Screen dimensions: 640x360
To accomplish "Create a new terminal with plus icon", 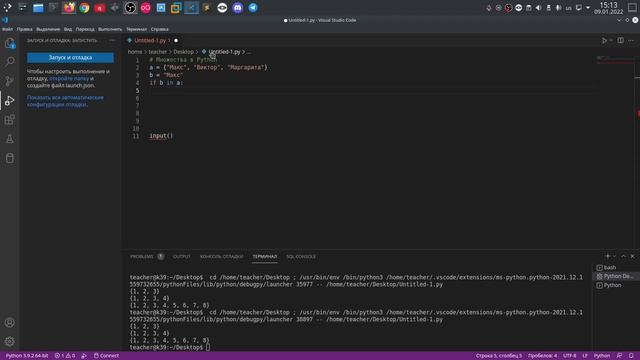I will (607, 256).
